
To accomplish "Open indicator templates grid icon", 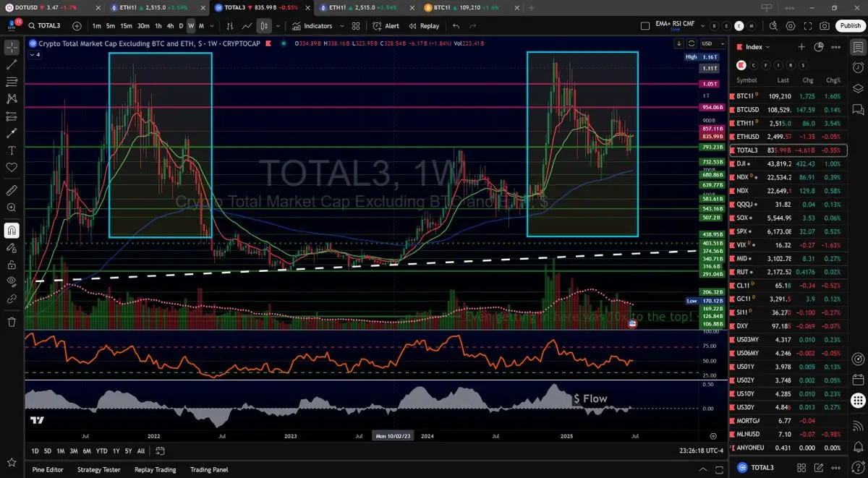I will (x=356, y=26).
